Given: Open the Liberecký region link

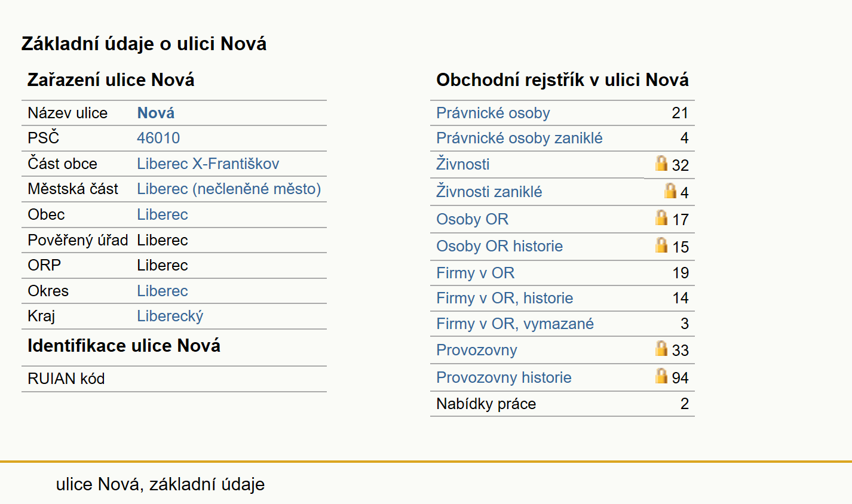Looking at the screenshot, I should click(x=170, y=316).
